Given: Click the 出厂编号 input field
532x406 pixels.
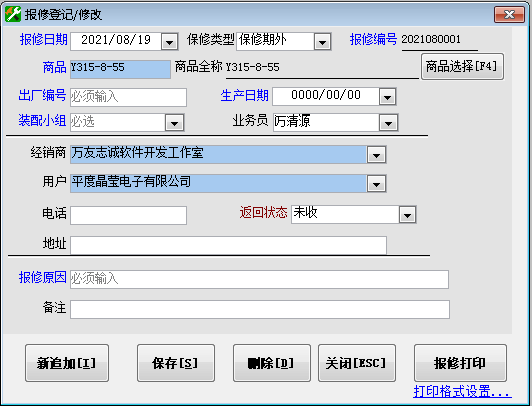Looking at the screenshot, I should [128, 97].
